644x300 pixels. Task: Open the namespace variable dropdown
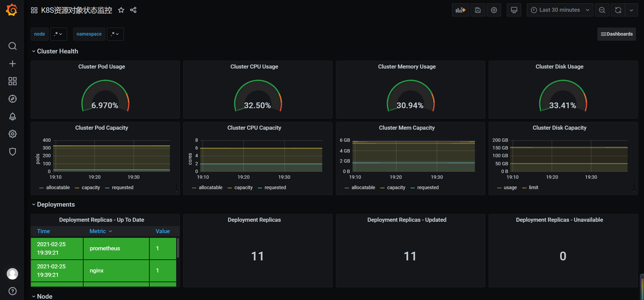coord(115,34)
